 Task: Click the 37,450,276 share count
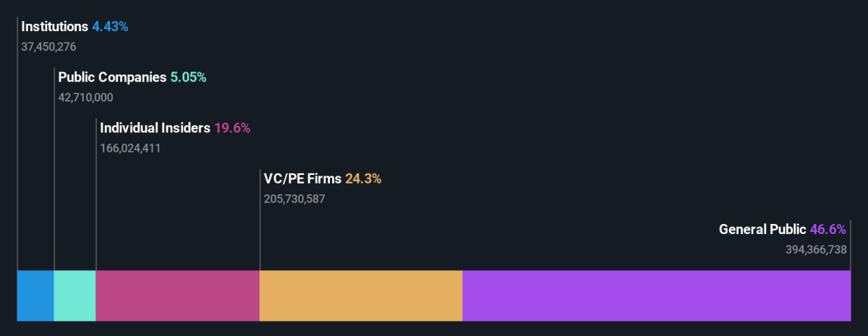(49, 47)
